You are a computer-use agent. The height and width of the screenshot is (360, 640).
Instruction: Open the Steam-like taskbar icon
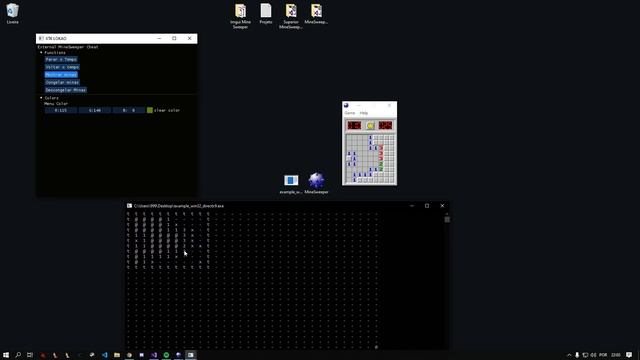point(92,355)
